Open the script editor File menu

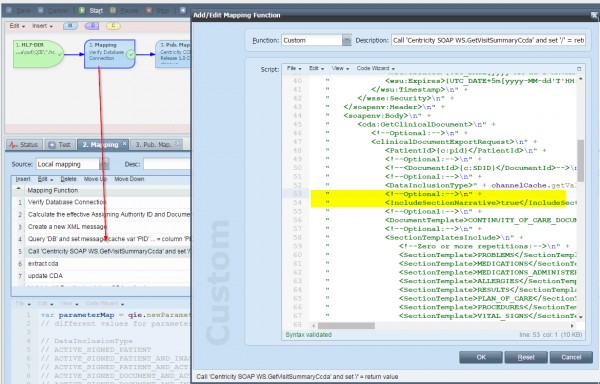[x=294, y=68]
